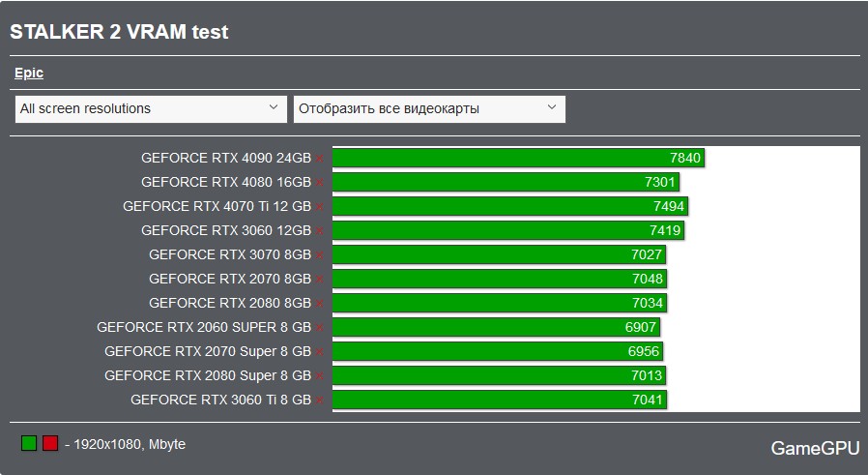Remove RTX 2080 Super 8 GB via red X

point(320,376)
